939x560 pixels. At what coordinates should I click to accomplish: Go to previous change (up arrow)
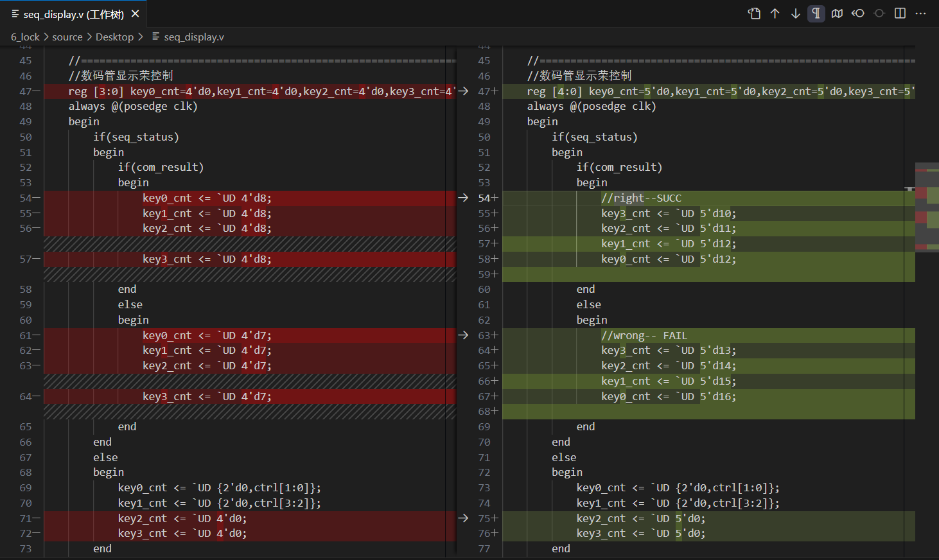pyautogui.click(x=775, y=13)
